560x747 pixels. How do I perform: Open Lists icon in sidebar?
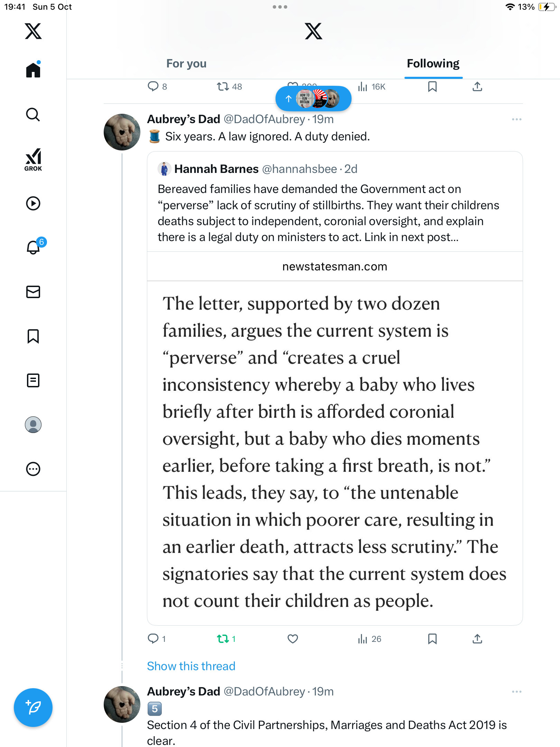click(33, 380)
